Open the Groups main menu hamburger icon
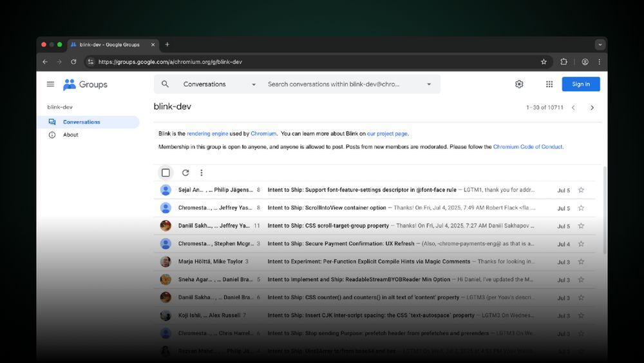Viewport: 644px width, 363px height. coord(50,84)
